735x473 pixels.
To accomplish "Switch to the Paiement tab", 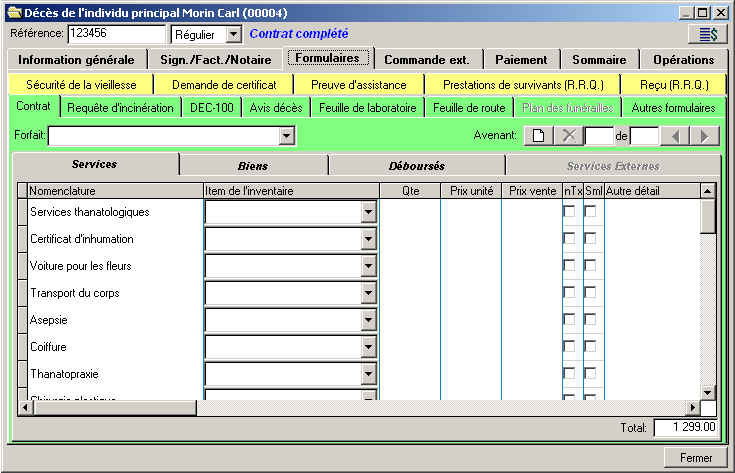I will [x=520, y=60].
